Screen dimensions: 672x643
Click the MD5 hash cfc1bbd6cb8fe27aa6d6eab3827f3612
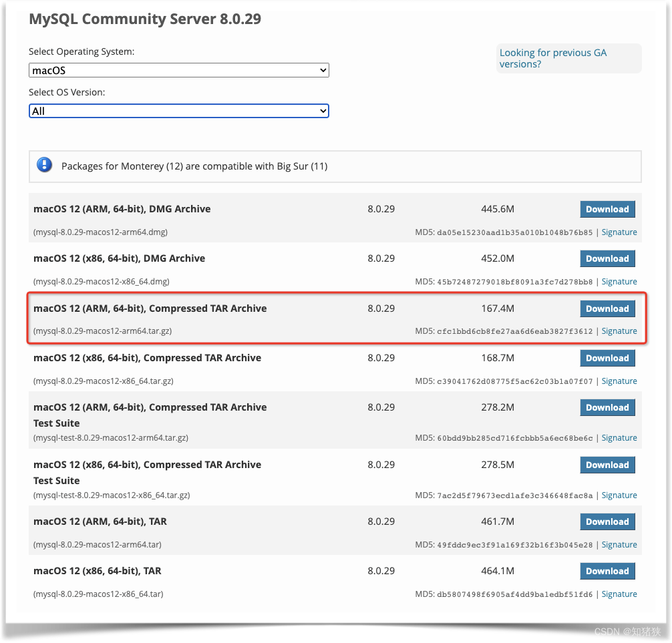pos(515,332)
